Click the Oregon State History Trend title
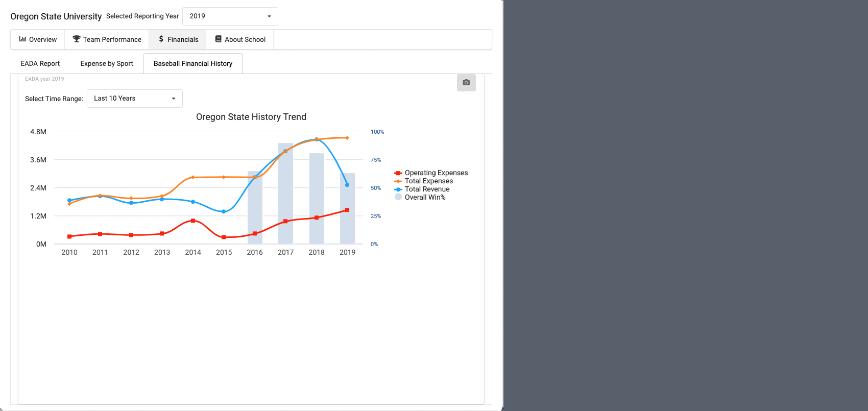Viewport: 868px width, 411px height. click(251, 117)
